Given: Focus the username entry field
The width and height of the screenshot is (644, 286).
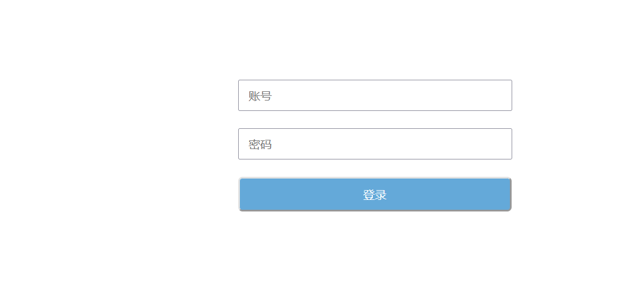Looking at the screenshot, I should (375, 95).
